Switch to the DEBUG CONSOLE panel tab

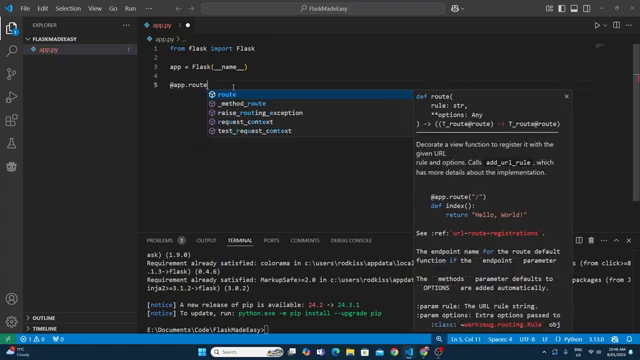click(x=351, y=240)
